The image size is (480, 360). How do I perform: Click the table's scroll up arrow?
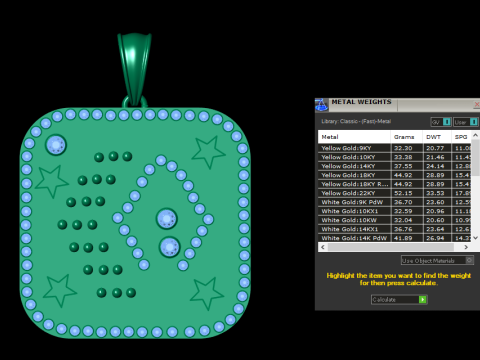coord(476,135)
